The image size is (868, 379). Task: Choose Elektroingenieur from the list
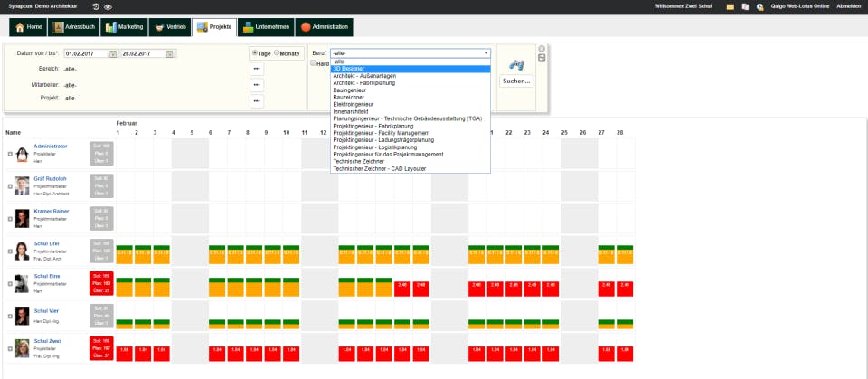click(410, 104)
